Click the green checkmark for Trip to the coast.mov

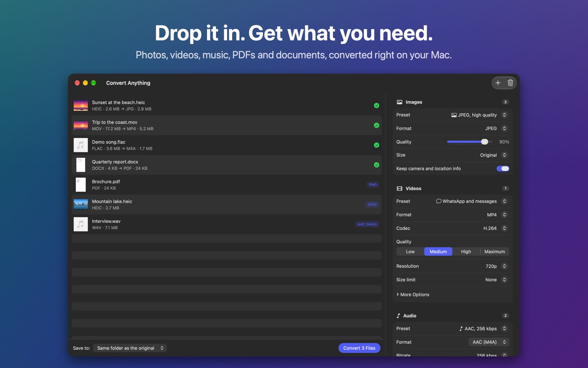pyautogui.click(x=376, y=126)
